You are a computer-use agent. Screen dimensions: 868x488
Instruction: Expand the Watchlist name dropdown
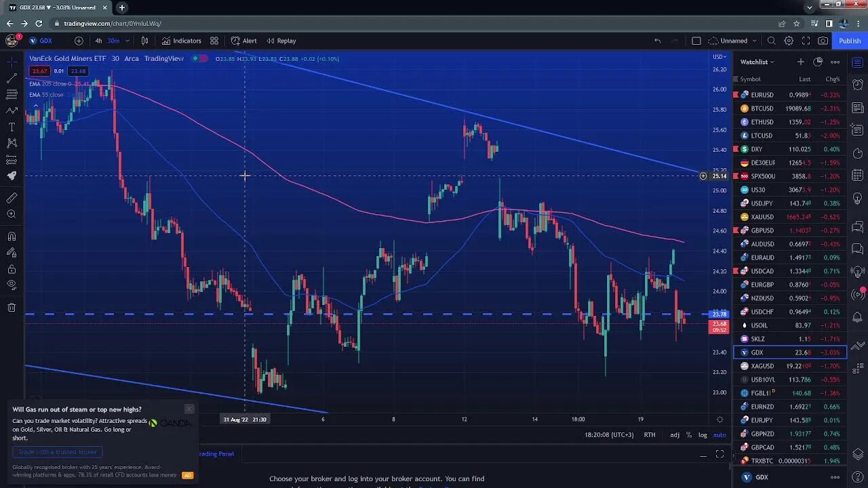coord(757,62)
